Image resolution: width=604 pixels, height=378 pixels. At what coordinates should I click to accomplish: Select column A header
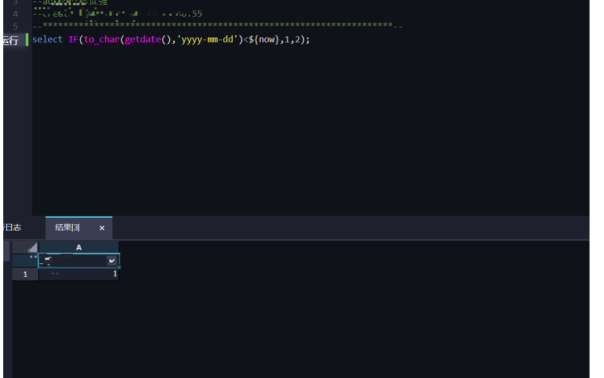(x=79, y=247)
